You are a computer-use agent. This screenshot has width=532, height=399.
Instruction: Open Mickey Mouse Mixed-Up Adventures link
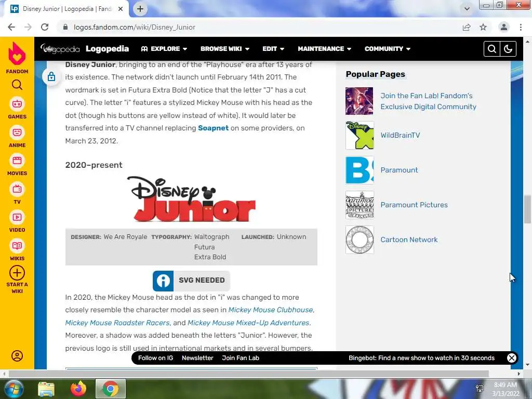pyautogui.click(x=248, y=323)
